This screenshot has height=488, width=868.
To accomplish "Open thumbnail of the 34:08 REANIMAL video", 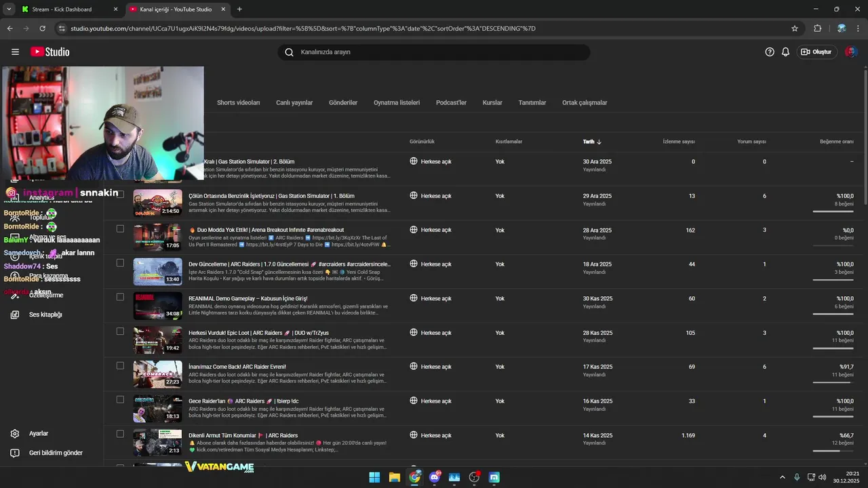I will coord(157,306).
